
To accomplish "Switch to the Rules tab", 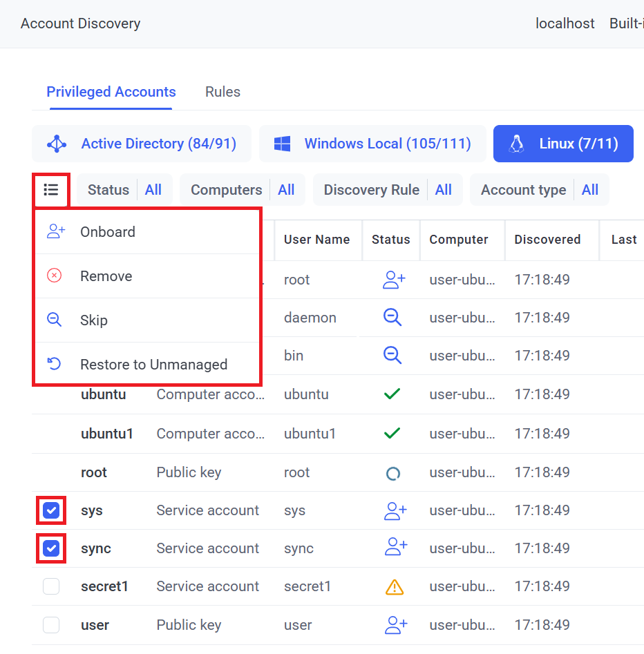I will (x=222, y=92).
